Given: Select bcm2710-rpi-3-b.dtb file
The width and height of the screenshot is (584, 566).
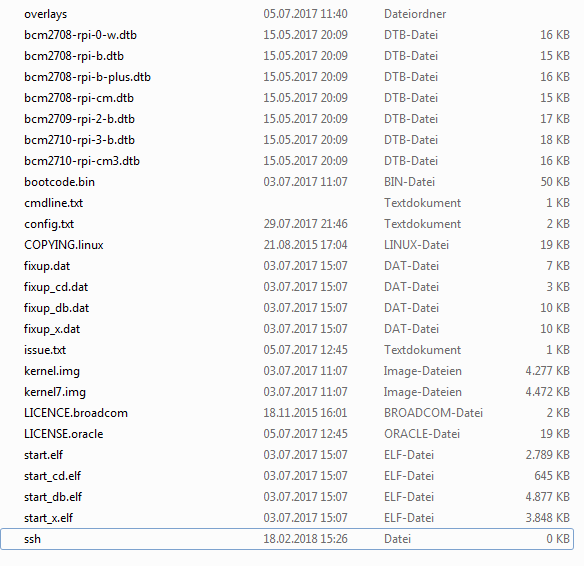Looking at the screenshot, I should pyautogui.click(x=79, y=140).
